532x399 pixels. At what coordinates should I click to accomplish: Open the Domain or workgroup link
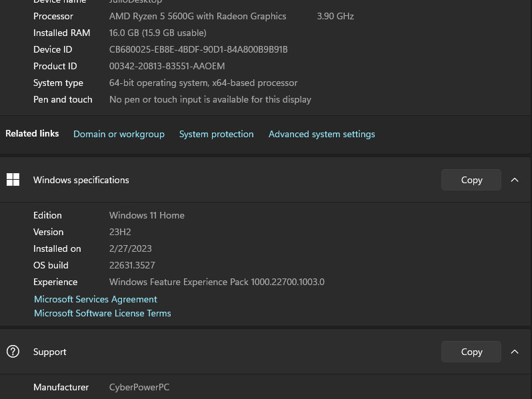(x=119, y=135)
